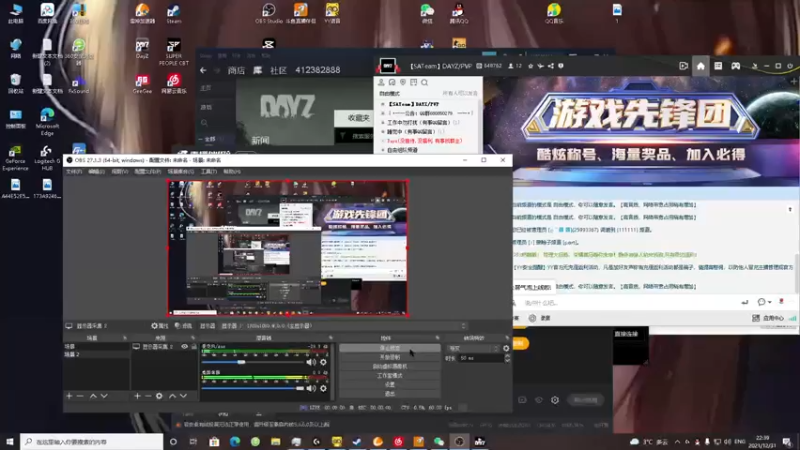Open the transition type dropdown 渐变
This screenshot has width=800, height=450.
coord(473,348)
